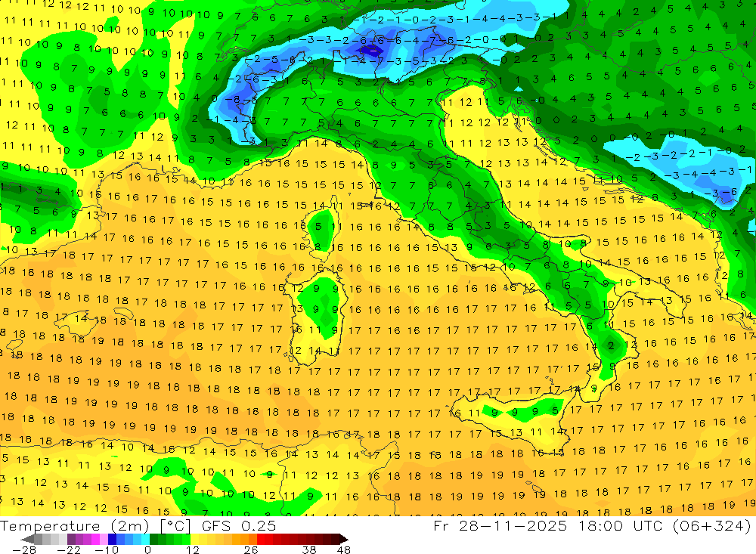Click the '-28' legend value
The height and width of the screenshot is (554, 756).
pyautogui.click(x=24, y=550)
